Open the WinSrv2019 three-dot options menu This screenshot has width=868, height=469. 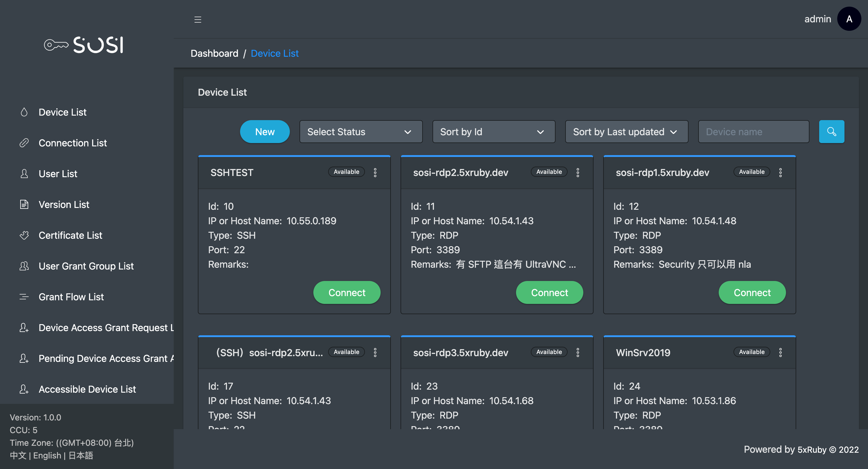[781, 352]
